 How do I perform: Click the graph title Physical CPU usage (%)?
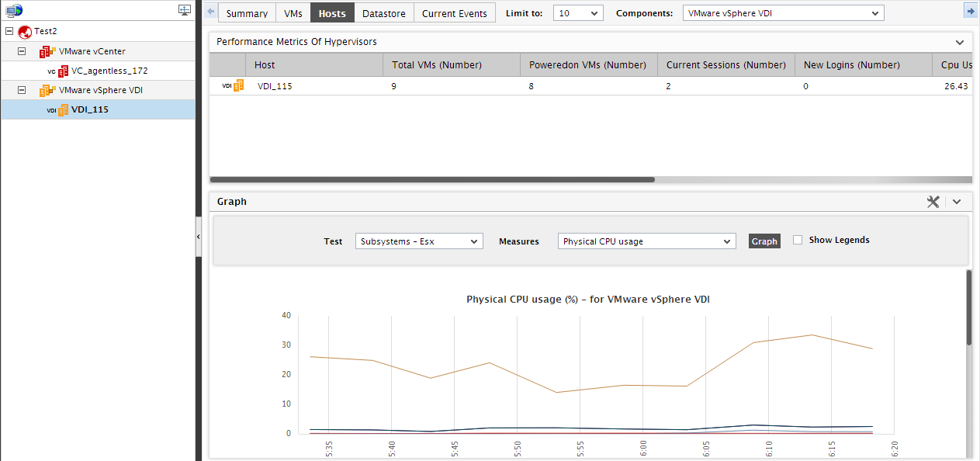coord(588,299)
